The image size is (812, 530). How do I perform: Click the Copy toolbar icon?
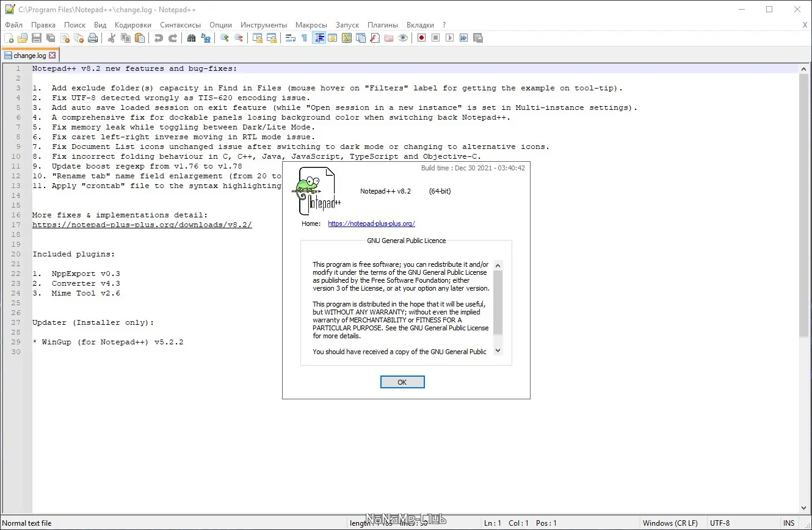(x=126, y=38)
